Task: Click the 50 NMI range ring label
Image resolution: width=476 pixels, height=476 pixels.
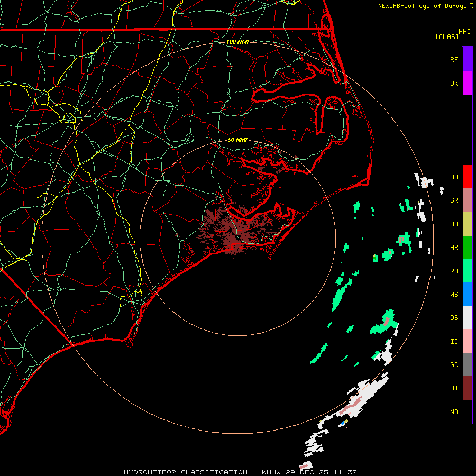Action: click(x=237, y=140)
